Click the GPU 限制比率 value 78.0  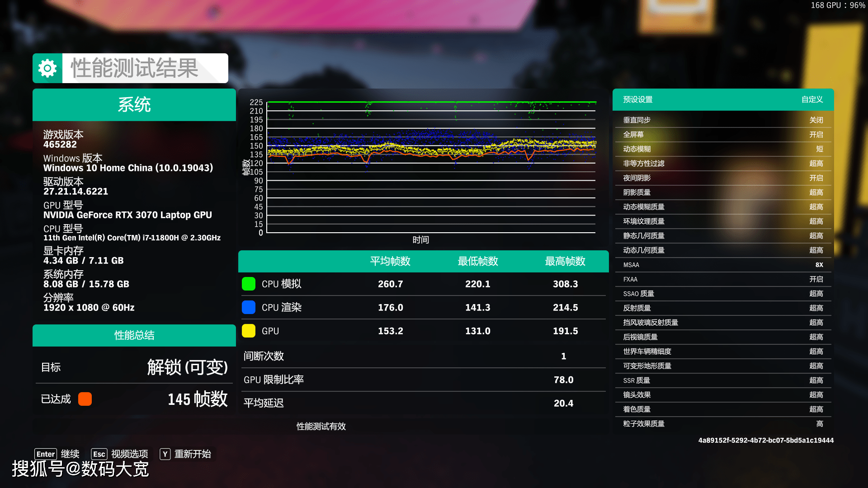(x=563, y=380)
